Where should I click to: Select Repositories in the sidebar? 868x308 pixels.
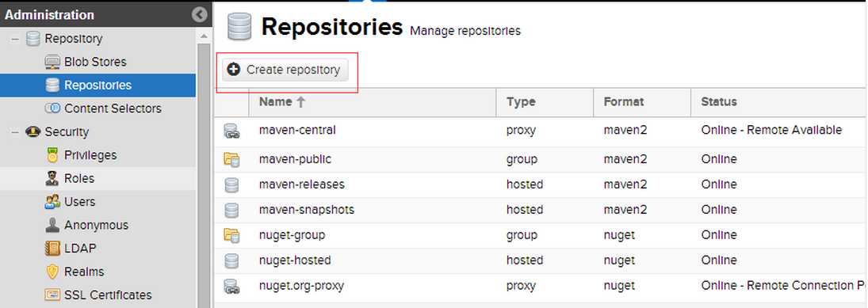tap(98, 86)
